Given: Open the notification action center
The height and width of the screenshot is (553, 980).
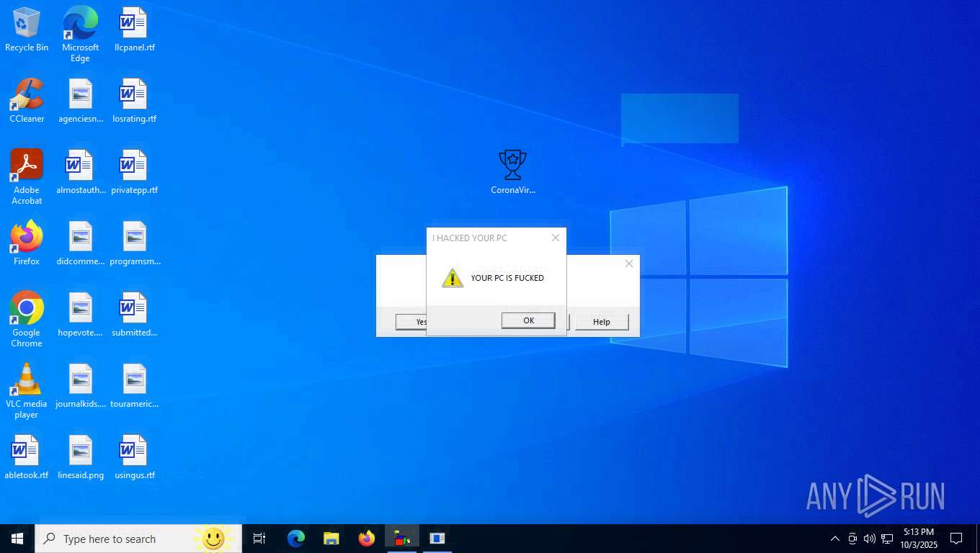Looking at the screenshot, I should (x=957, y=539).
